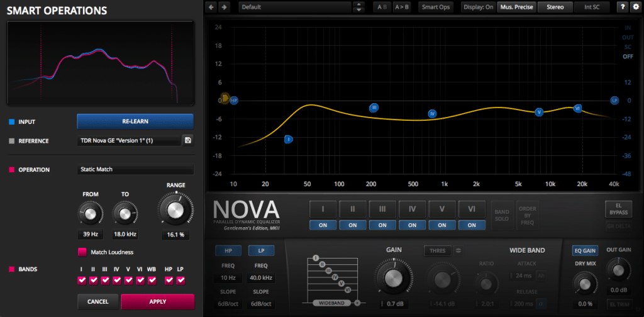Toggle the Match Loudness option
This screenshot has width=644, height=317.
coord(82,252)
